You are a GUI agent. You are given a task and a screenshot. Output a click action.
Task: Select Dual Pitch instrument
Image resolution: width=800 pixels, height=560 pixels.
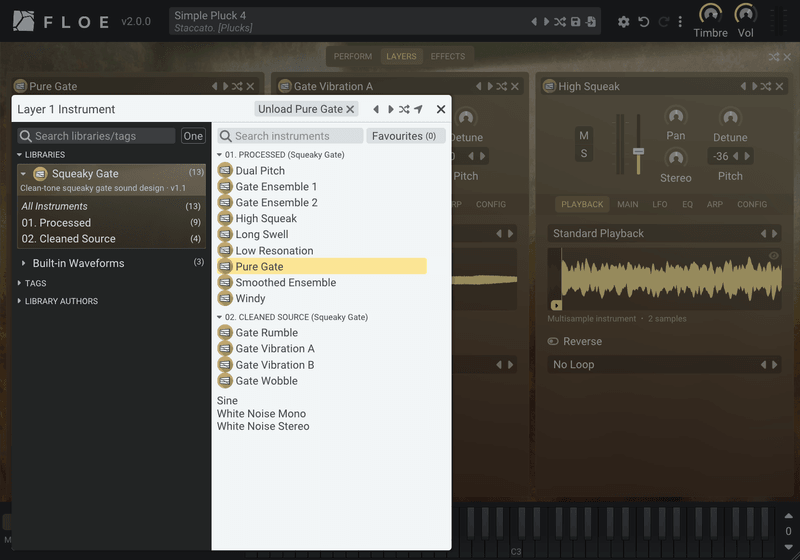pyautogui.click(x=321, y=171)
